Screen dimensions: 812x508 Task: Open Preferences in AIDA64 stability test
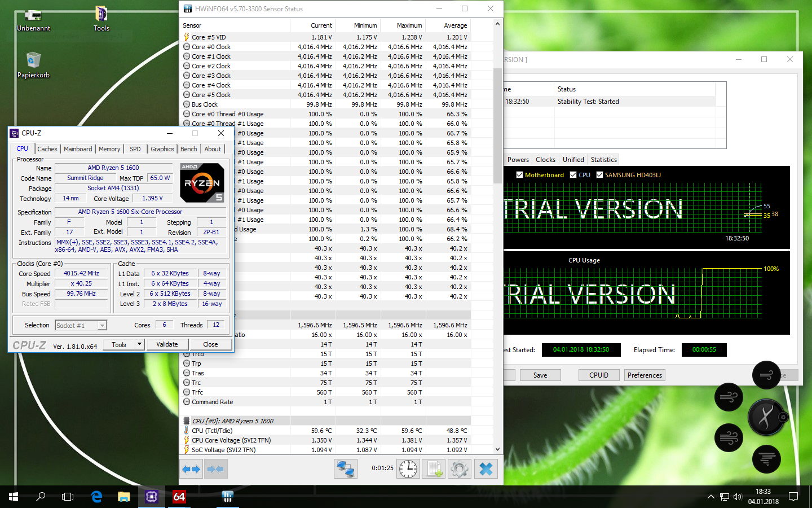(645, 375)
